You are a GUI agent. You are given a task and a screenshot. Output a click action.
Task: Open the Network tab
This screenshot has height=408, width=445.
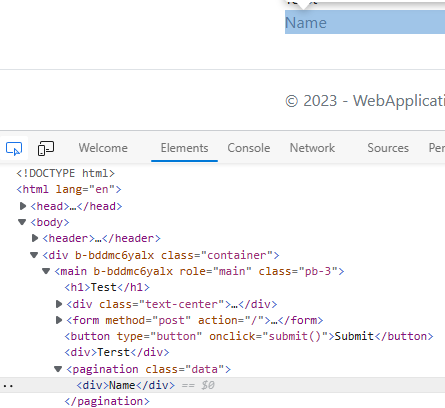[312, 148]
